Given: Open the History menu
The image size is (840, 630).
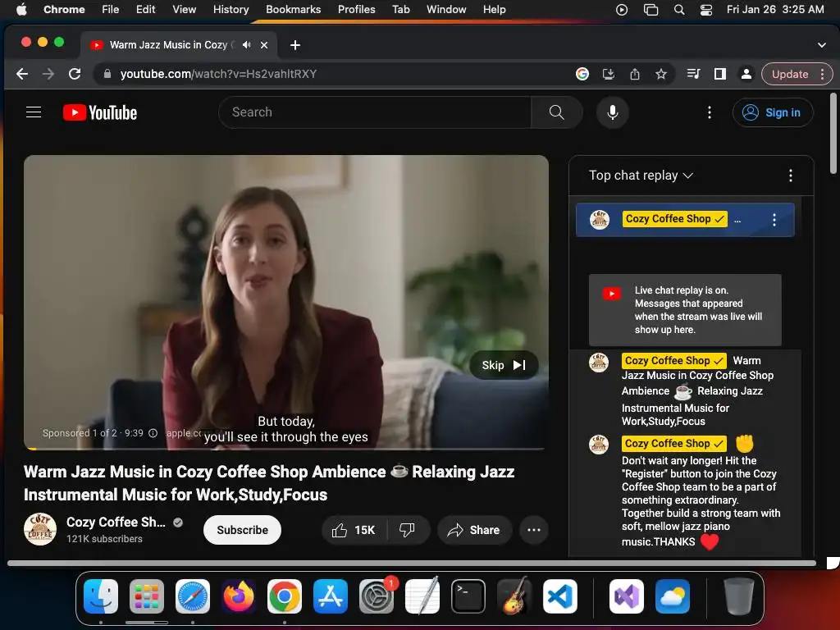Looking at the screenshot, I should click(x=231, y=10).
